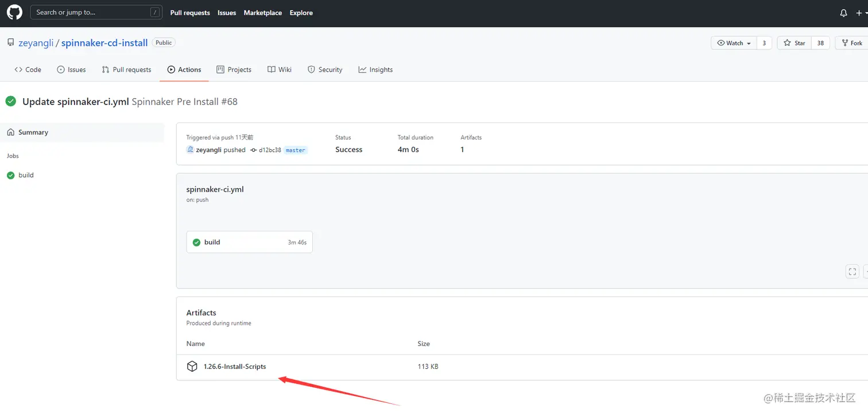The height and width of the screenshot is (416, 868).
Task: Open the Insights tab
Action: (x=375, y=69)
